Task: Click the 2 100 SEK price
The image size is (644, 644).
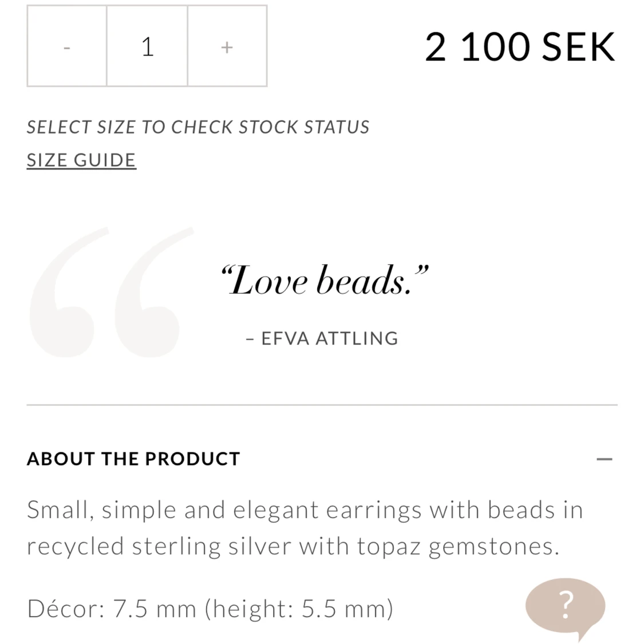Action: pos(520,47)
